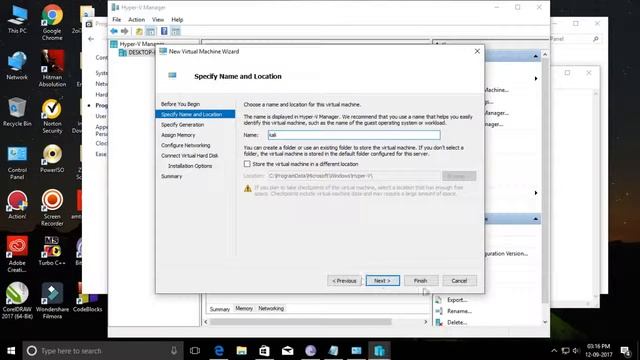Select the Hyper-V Manager tree root node
Screen dimensions: 640x360
138,44
